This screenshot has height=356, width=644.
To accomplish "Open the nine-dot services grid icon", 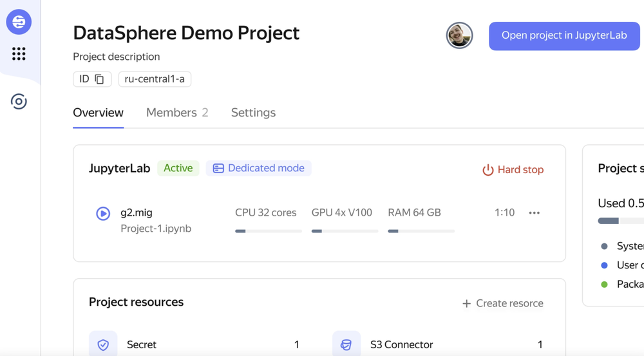I will point(19,54).
